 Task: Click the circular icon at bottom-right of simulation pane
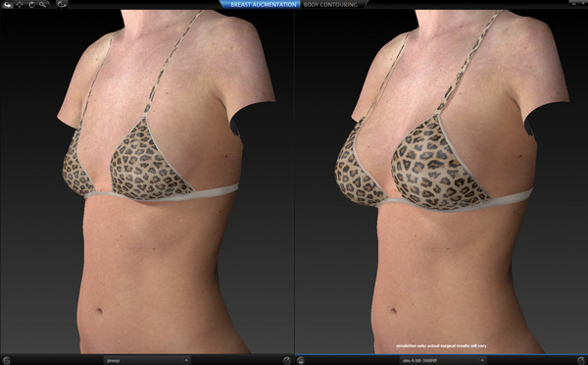[x=581, y=360]
